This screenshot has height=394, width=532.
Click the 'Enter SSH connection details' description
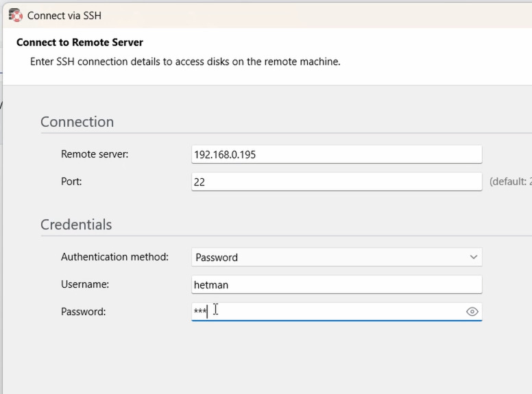pos(185,62)
